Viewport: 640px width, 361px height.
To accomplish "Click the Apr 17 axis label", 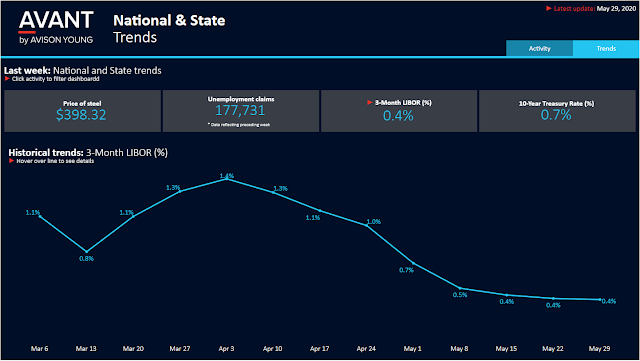I will point(320,348).
